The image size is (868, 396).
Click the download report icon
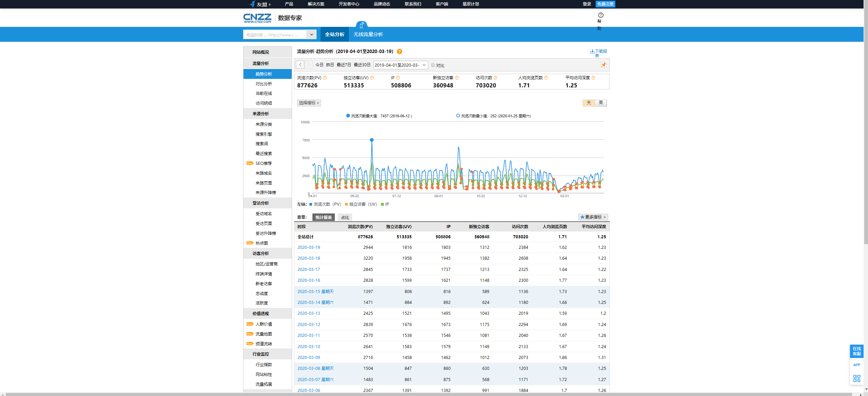tap(592, 51)
